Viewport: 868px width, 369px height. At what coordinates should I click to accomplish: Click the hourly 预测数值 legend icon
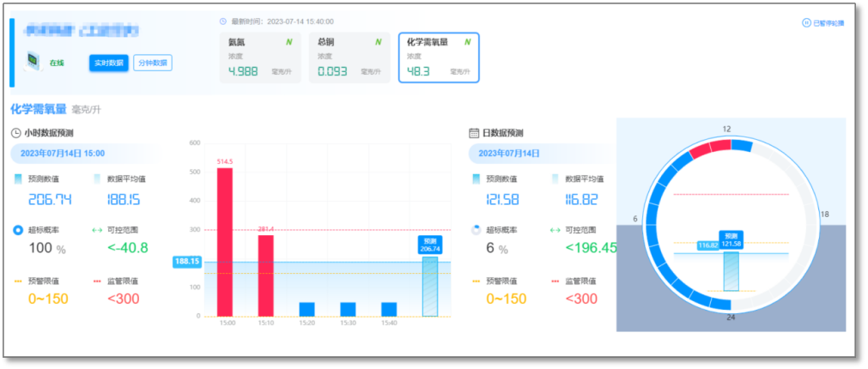point(18,179)
